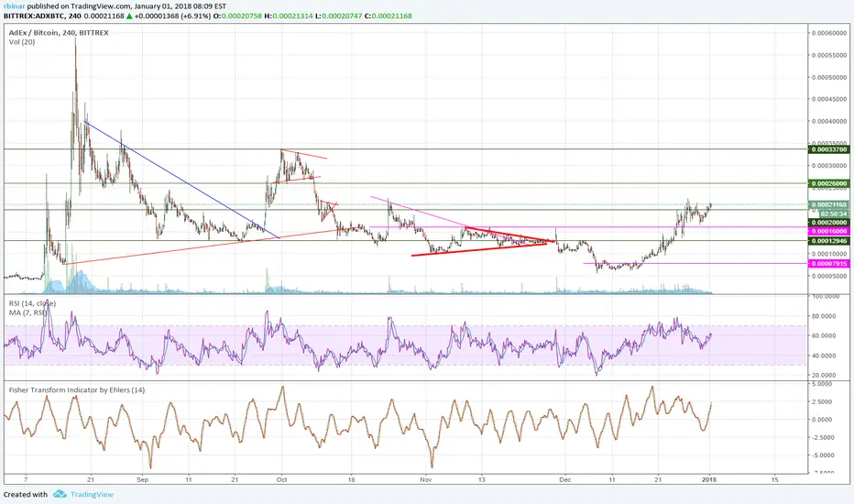This screenshot has height=504, width=854.
Task: Select the 'MA (7, RSI)' indicator label
Action: click(x=27, y=312)
